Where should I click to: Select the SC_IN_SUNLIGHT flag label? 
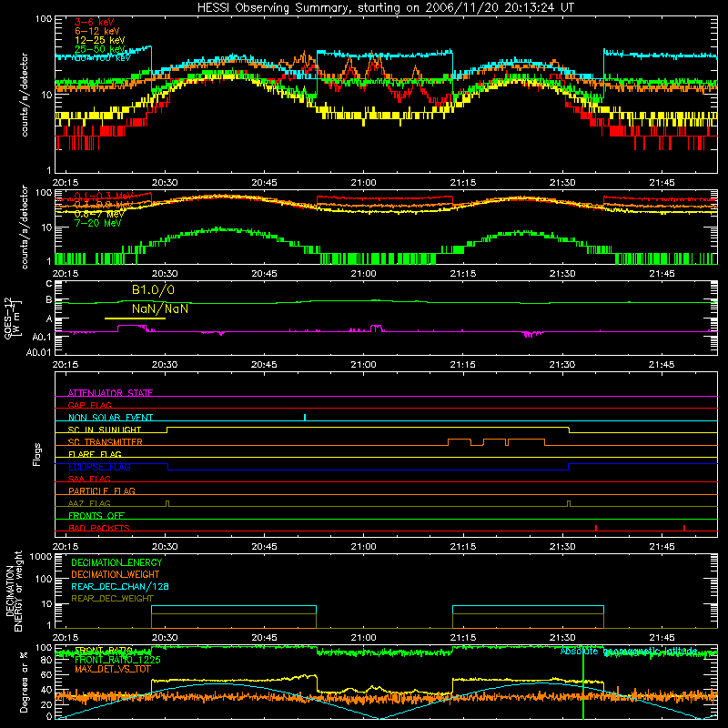pyautogui.click(x=105, y=430)
